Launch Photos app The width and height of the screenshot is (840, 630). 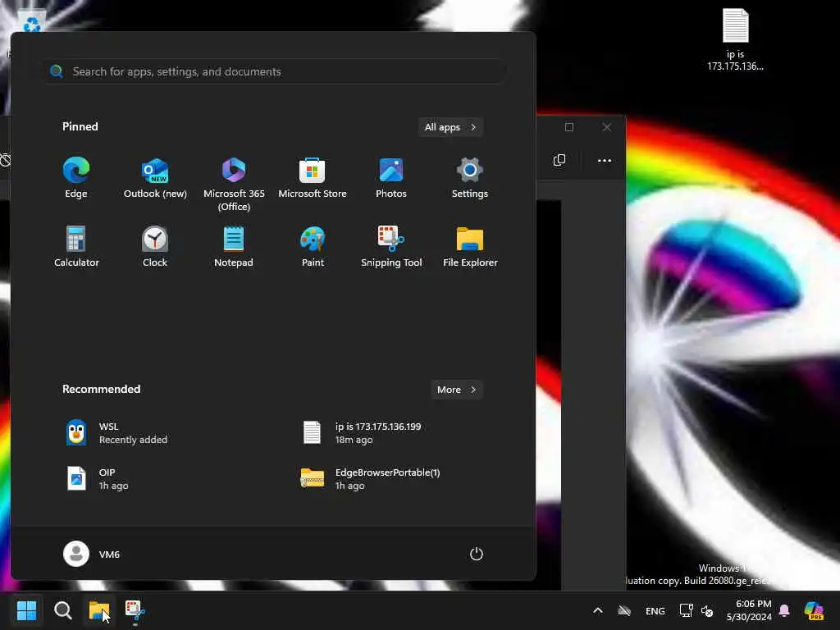coord(391,178)
